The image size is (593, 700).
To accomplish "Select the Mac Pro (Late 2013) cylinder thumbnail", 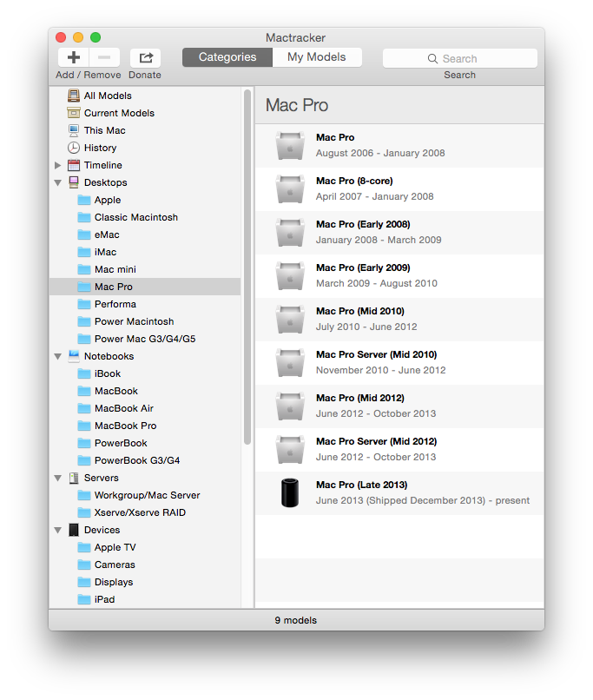I will click(x=290, y=492).
